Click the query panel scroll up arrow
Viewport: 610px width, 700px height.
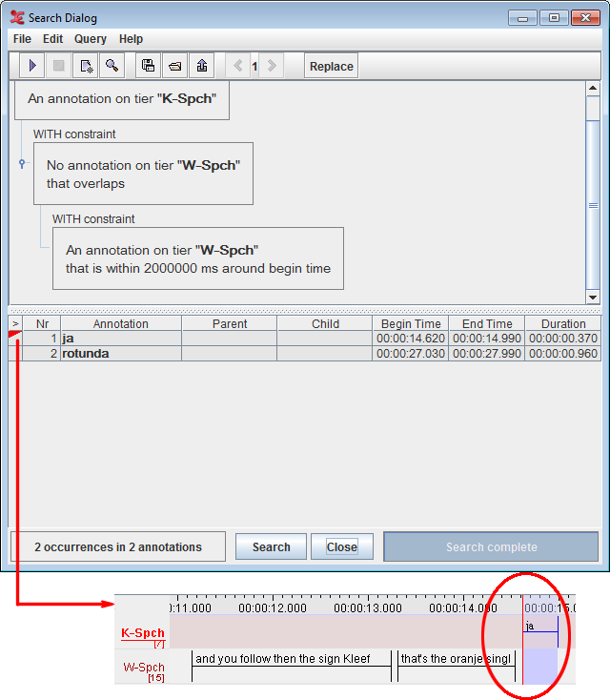point(593,88)
